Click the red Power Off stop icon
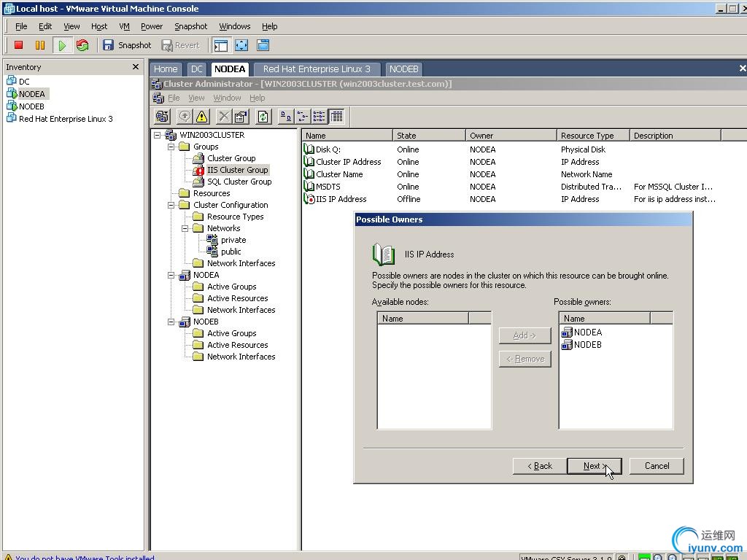 coord(19,45)
